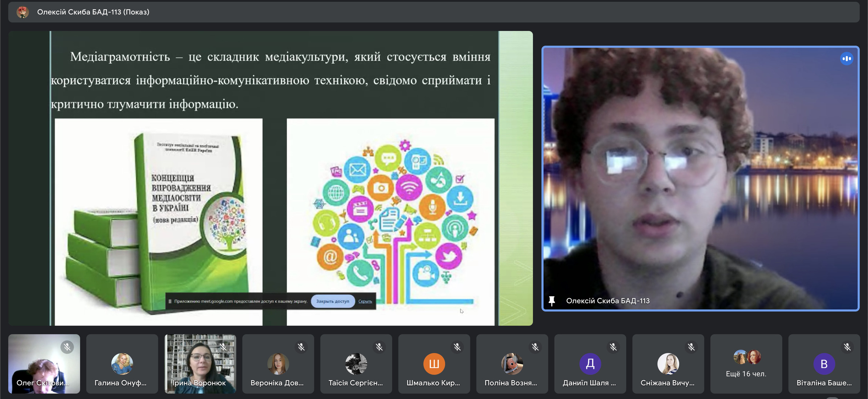The width and height of the screenshot is (868, 399).
Task: Click presenter avatar in top presentation bar
Action: coord(23,12)
